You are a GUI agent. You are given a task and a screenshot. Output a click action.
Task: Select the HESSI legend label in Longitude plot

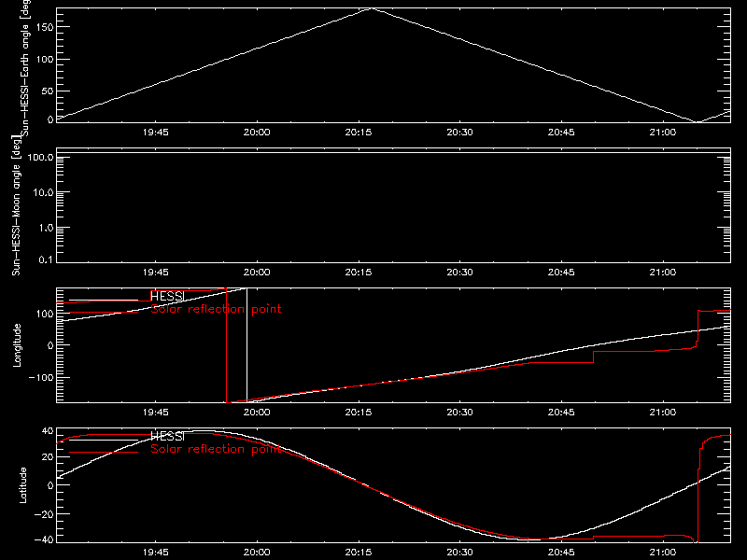click(x=167, y=296)
